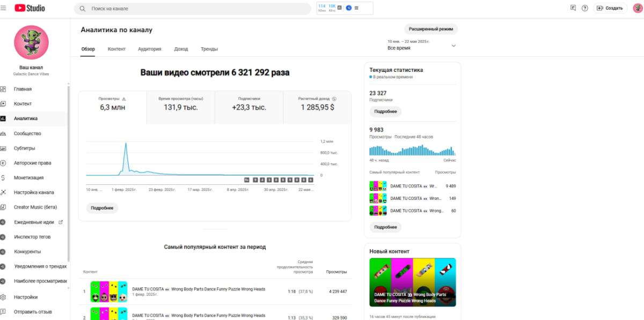Image resolution: width=644 pixels, height=320 pixels.
Task: Switch to the Контент analytics tab
Action: 116,49
